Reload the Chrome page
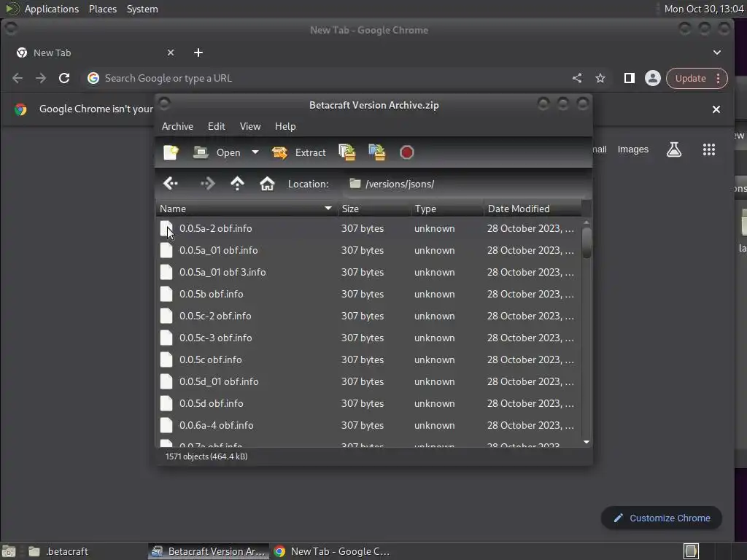 [x=64, y=78]
